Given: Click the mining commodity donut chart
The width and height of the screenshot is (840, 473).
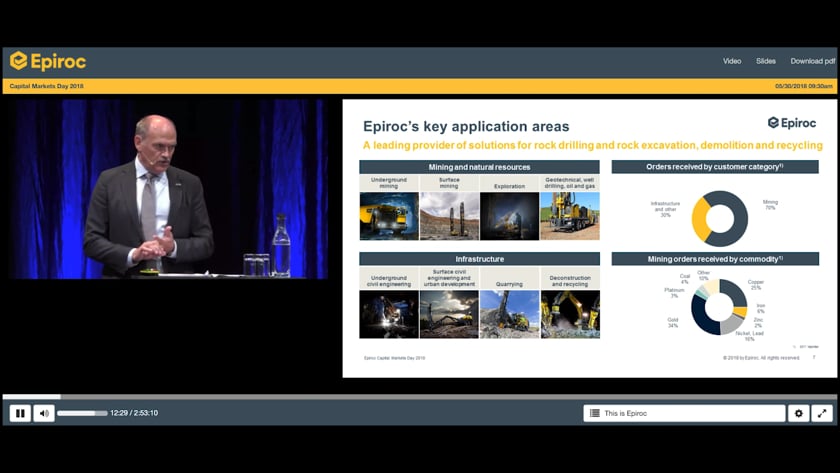Looking at the screenshot, I should 719,307.
